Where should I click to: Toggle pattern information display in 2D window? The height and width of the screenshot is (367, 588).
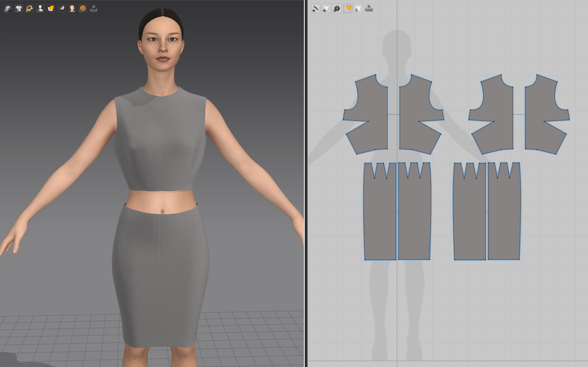tap(337, 8)
